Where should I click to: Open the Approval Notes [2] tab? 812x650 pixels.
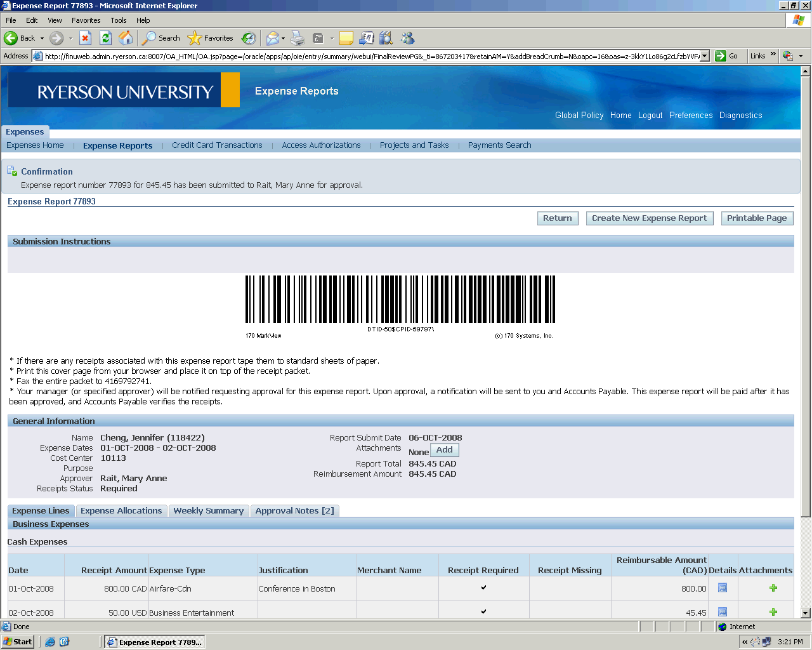point(294,511)
